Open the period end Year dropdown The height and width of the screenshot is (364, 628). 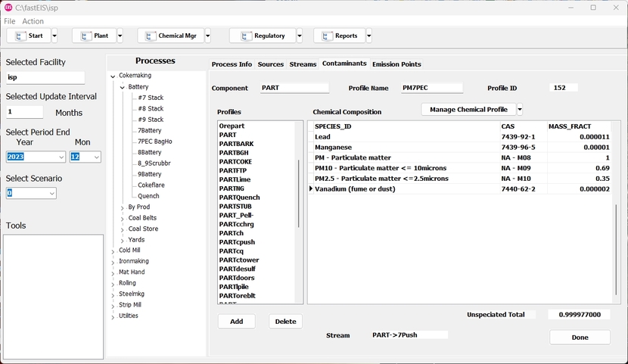[x=36, y=157]
